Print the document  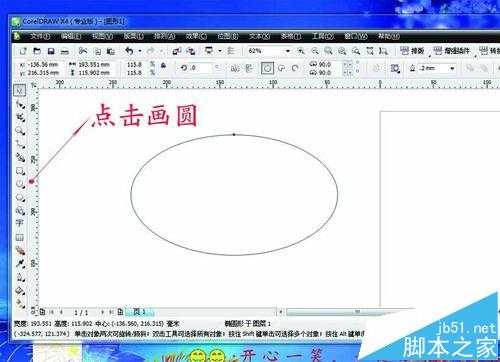[x=65, y=52]
